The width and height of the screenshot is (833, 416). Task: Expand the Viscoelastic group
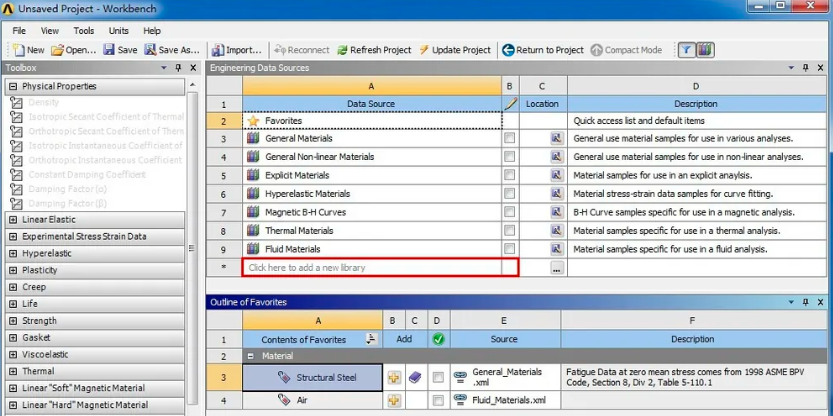pos(13,354)
